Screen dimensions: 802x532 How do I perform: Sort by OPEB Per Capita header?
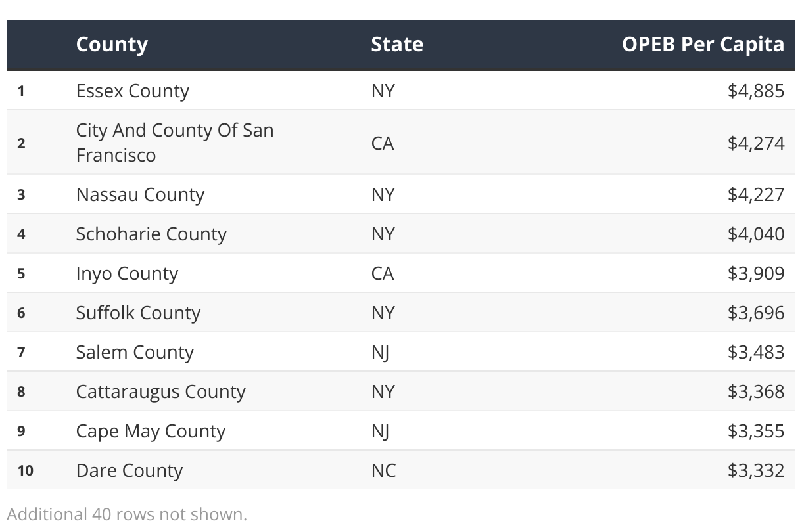click(703, 45)
